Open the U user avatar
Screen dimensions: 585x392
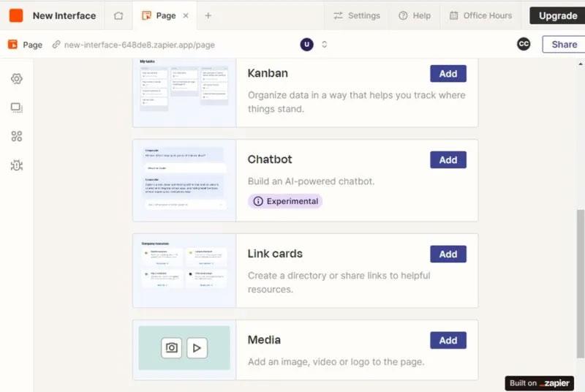tap(306, 45)
